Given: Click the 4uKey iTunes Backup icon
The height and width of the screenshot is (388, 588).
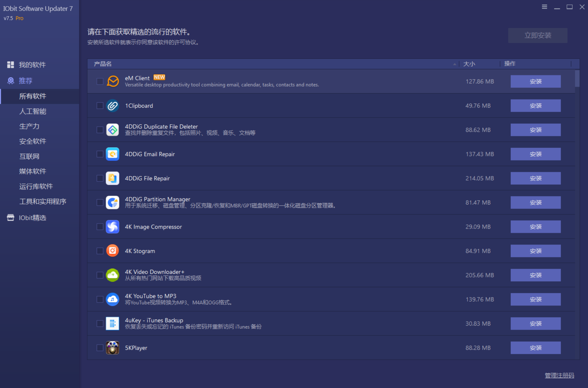Looking at the screenshot, I should [x=113, y=324].
